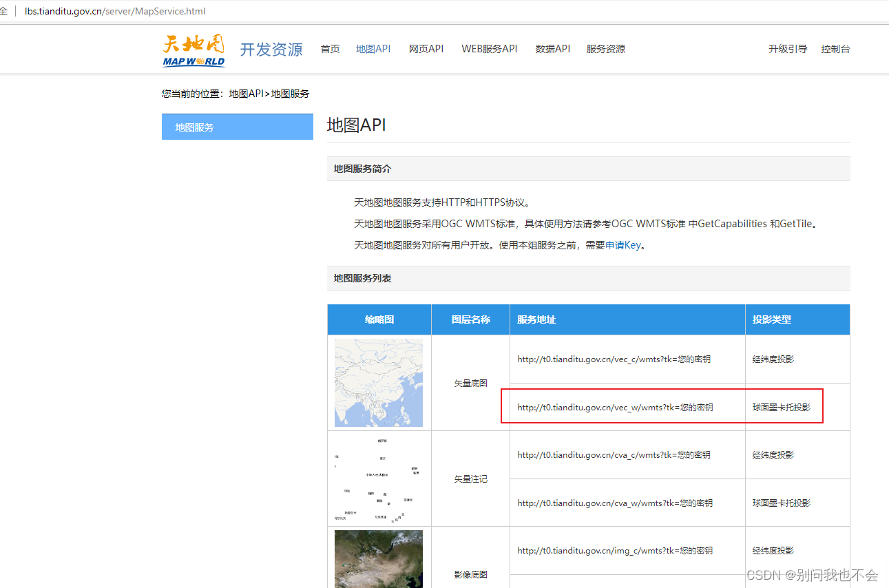Open the 服务资源 menu item
Screen dimensions: 889x588
[x=606, y=49]
